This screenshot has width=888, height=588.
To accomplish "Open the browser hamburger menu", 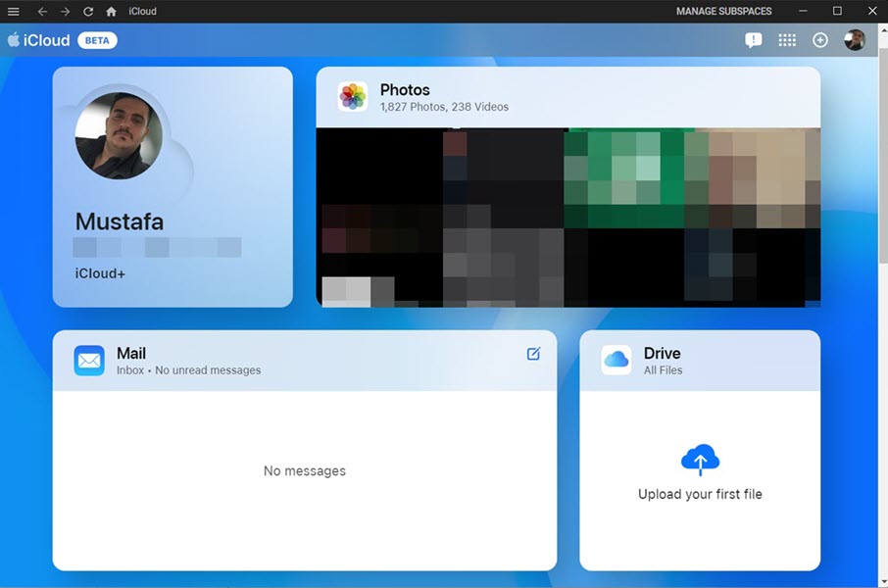I will (14, 11).
